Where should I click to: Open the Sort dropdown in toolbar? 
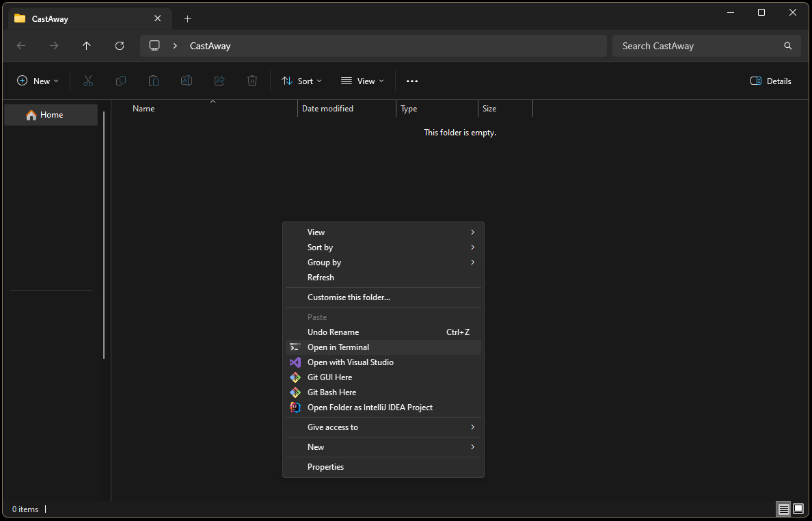click(301, 81)
